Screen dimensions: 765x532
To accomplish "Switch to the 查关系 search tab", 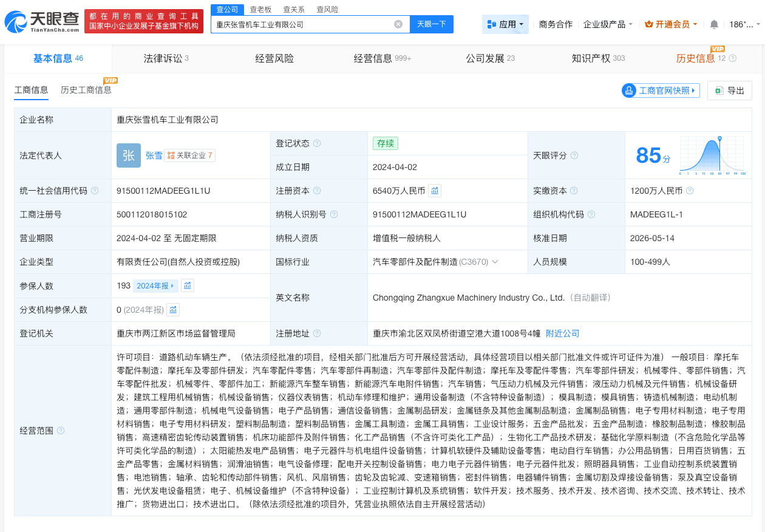I will [x=294, y=9].
